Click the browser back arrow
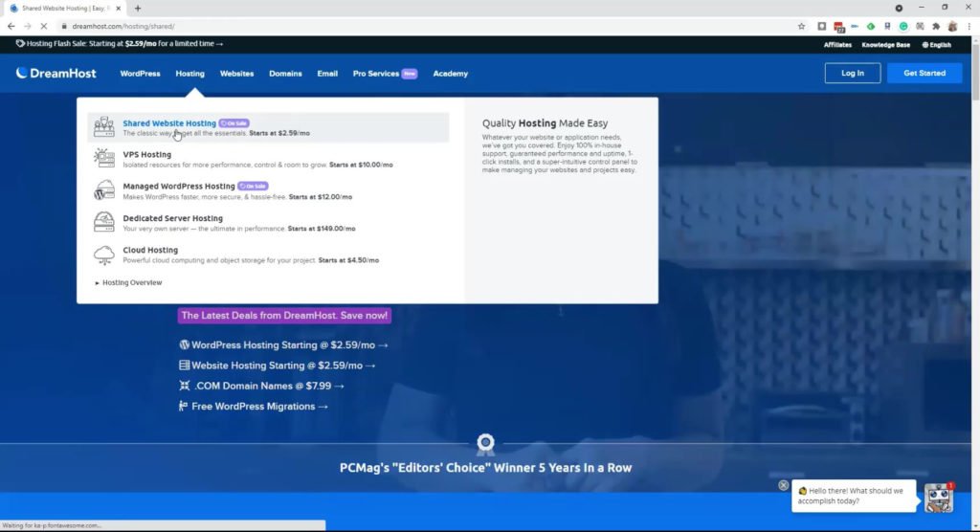The height and width of the screenshot is (532, 980). click(11, 26)
